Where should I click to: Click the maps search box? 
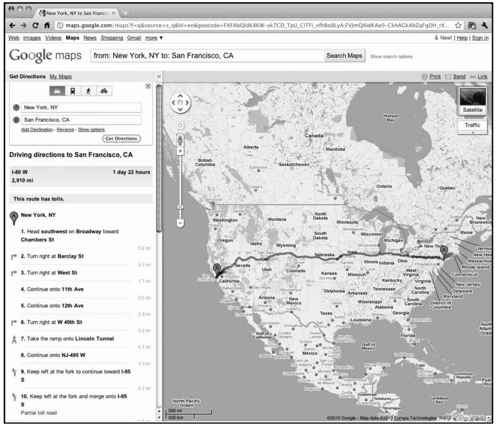click(207, 56)
